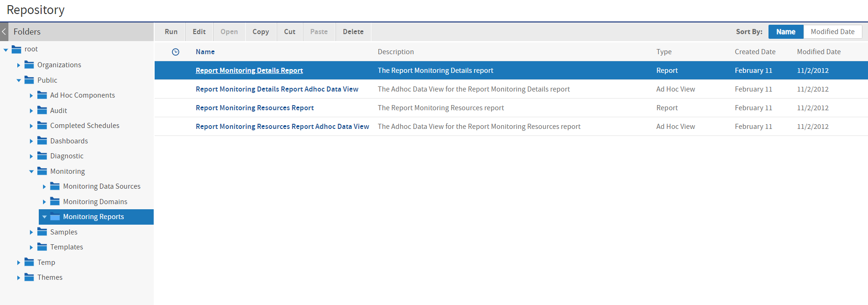Collapse the root tree node

(x=6, y=50)
